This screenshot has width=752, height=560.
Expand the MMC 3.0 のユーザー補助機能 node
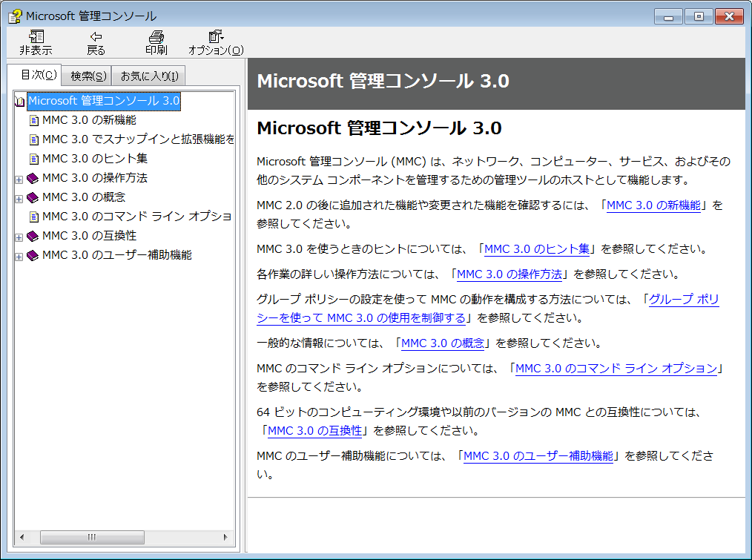[x=18, y=254]
